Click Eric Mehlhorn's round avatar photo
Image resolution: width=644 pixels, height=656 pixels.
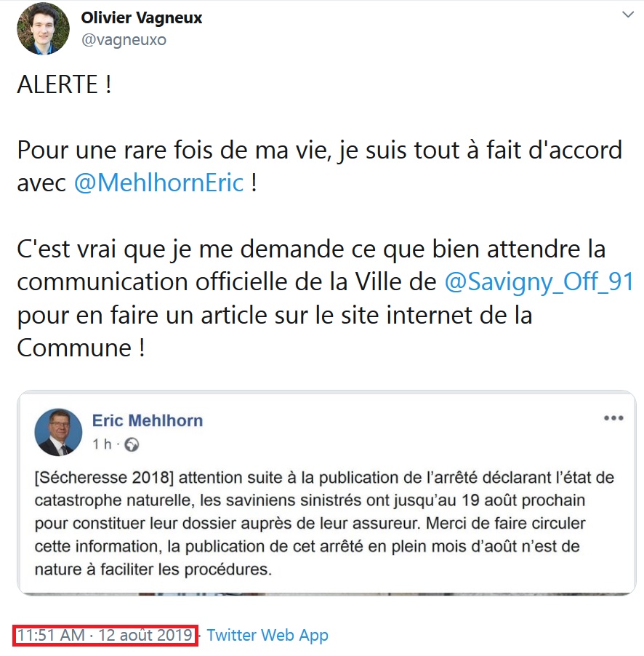(x=58, y=432)
